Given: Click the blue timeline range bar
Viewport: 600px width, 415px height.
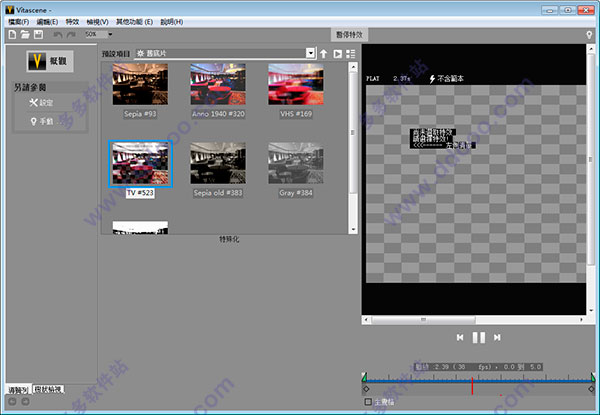Looking at the screenshot, I should [x=478, y=381].
